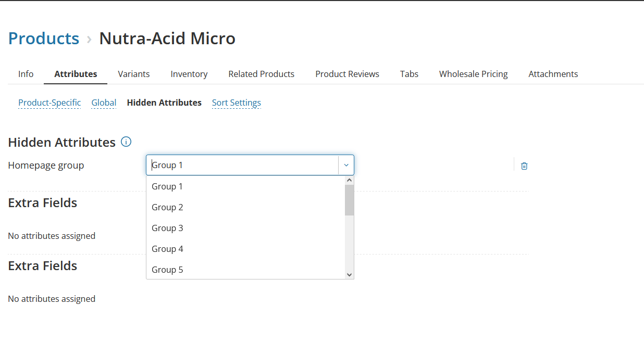Switch to the Product Reviews tab
The image size is (644, 356).
[x=347, y=74]
